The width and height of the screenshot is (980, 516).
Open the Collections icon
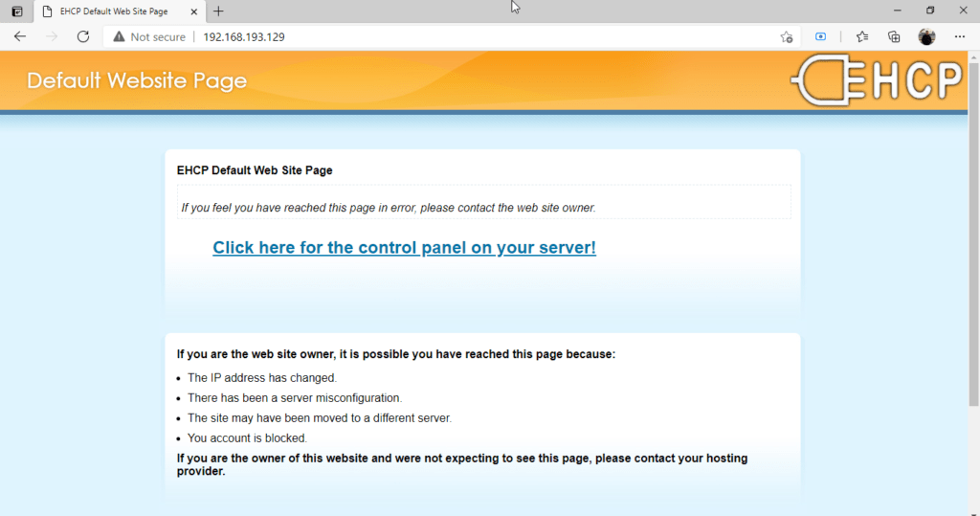[894, 37]
